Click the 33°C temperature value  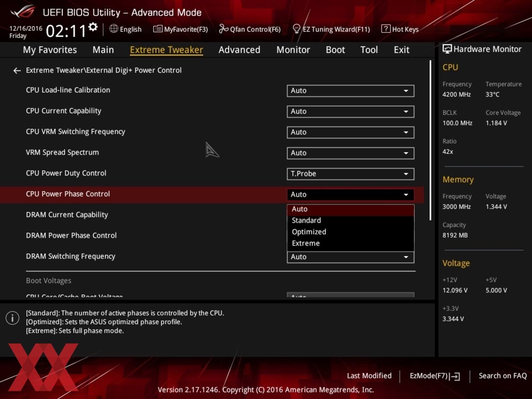492,94
